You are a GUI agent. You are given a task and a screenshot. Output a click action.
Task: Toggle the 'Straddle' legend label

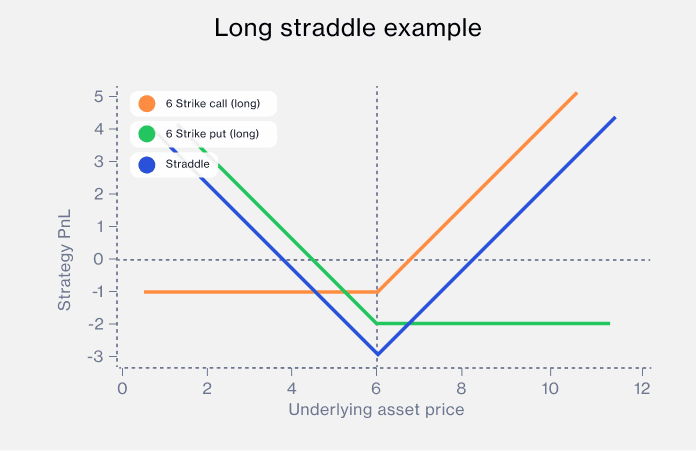(187, 165)
